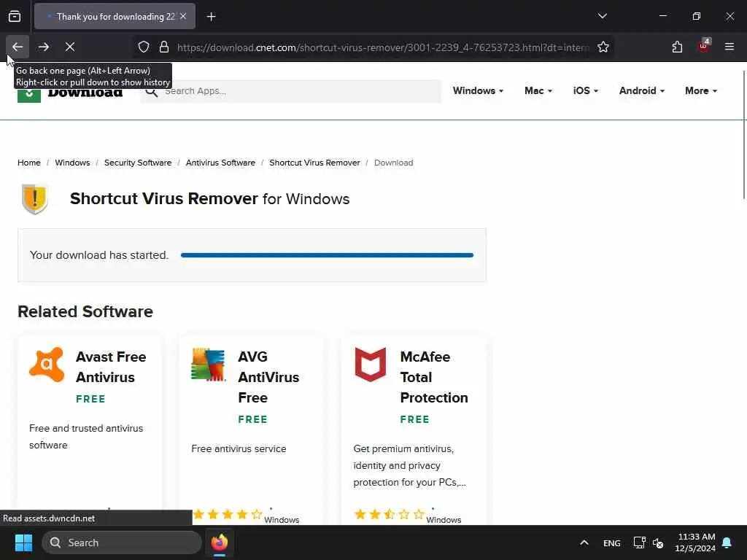Click 'Free antivirus service' description text
Image resolution: width=747 pixels, height=560 pixels.
[x=239, y=448]
